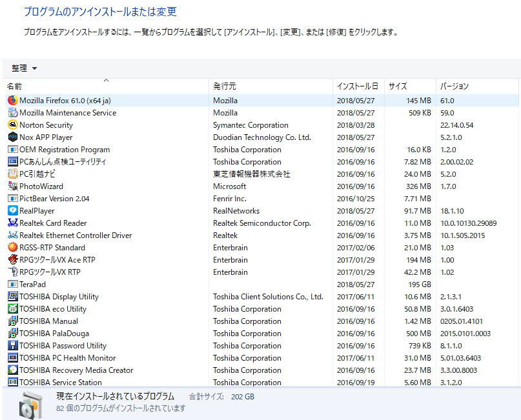The height and width of the screenshot is (420, 521).
Task: Click the RGSS-RTP Standard icon
Action: 12,248
